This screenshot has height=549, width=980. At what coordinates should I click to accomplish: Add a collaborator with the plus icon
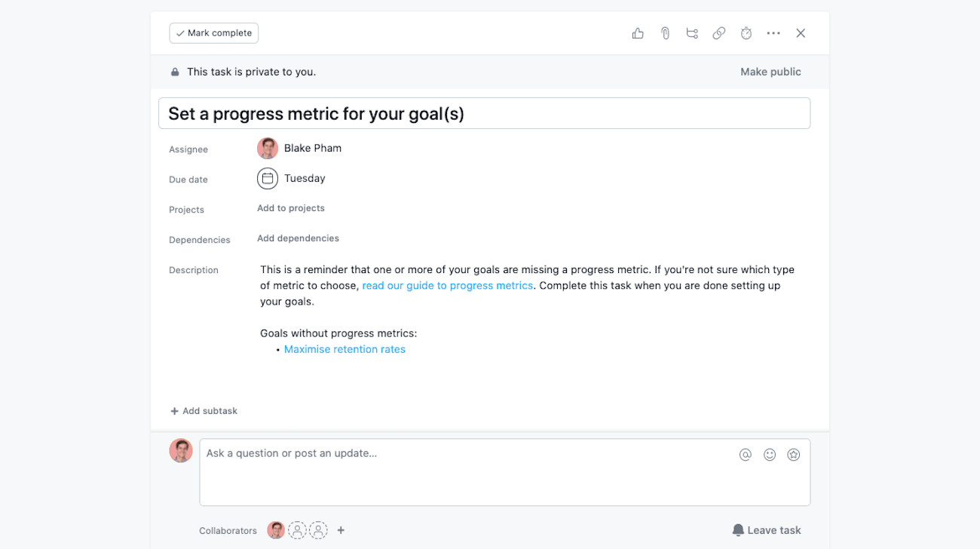(x=341, y=530)
